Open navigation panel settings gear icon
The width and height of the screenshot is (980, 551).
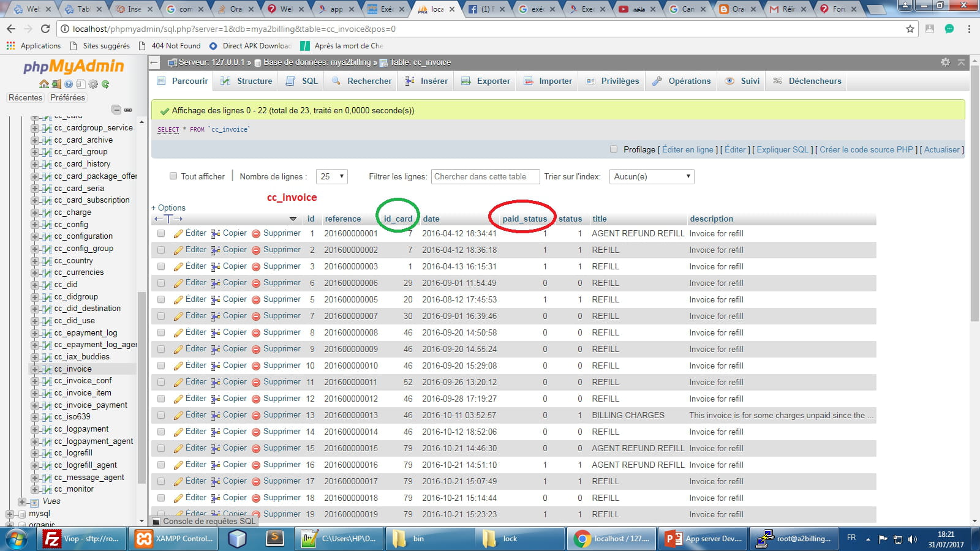click(x=93, y=84)
